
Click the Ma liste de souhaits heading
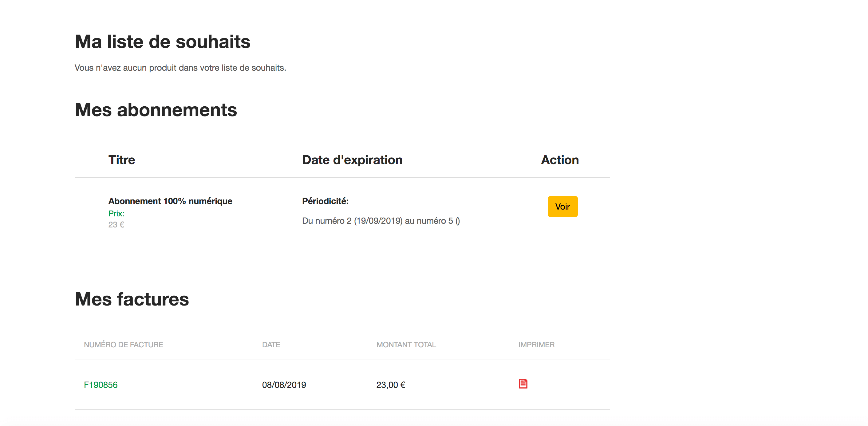(x=162, y=42)
